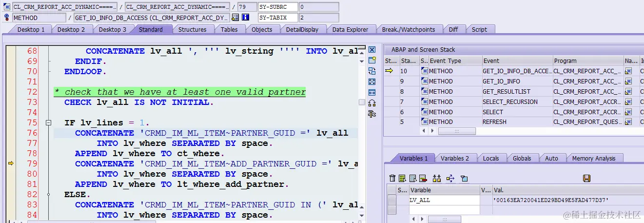Switch to Auto tab
The image size is (644, 223).
pos(551,158)
